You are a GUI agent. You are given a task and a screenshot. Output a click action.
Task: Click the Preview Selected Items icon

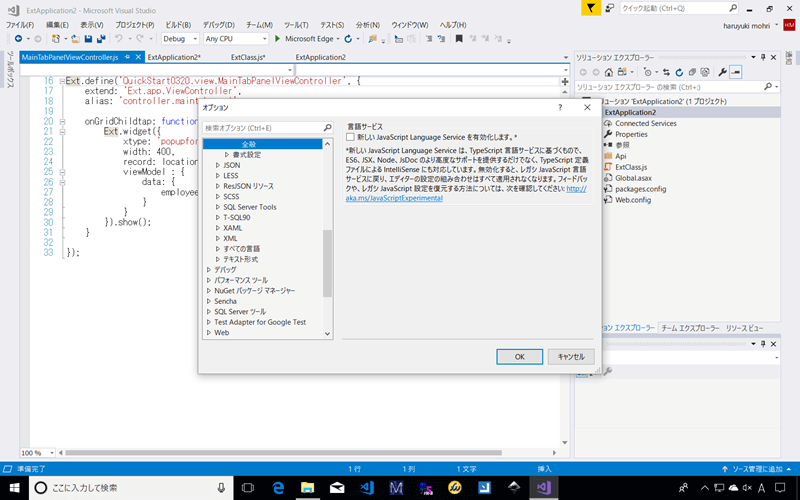[x=735, y=72]
